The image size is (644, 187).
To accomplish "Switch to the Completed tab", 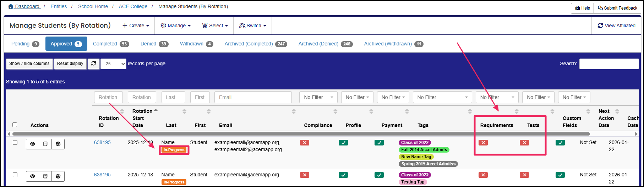I will pyautogui.click(x=111, y=44).
